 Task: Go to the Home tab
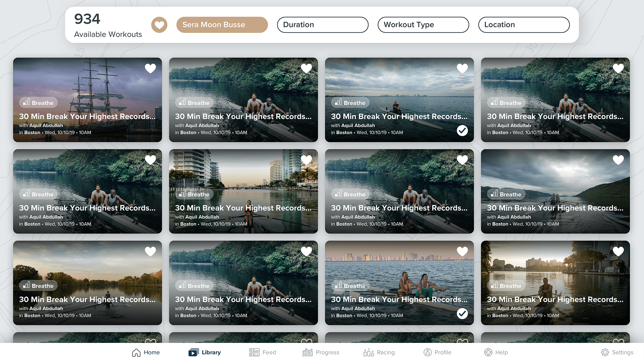click(x=146, y=352)
